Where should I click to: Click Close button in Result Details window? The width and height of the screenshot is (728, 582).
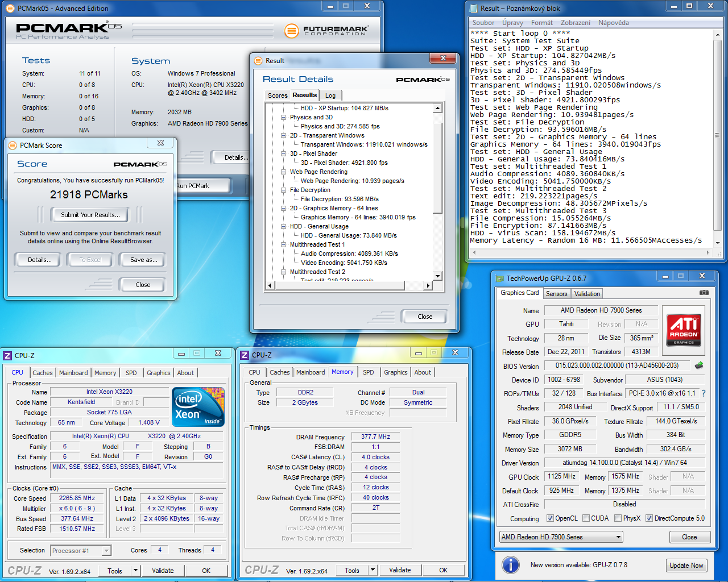(x=425, y=317)
